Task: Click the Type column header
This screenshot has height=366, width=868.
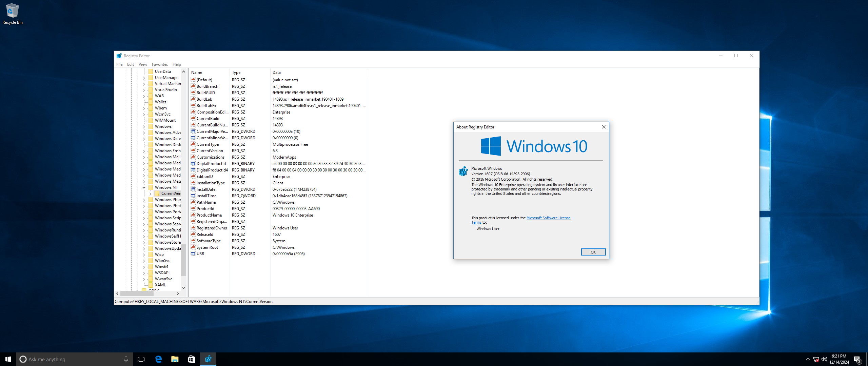Action: 250,72
